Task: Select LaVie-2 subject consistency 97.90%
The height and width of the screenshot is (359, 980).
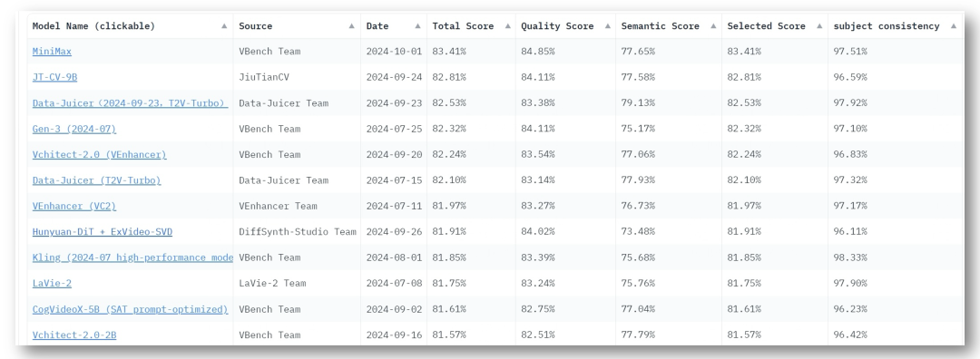Action: 895,283
